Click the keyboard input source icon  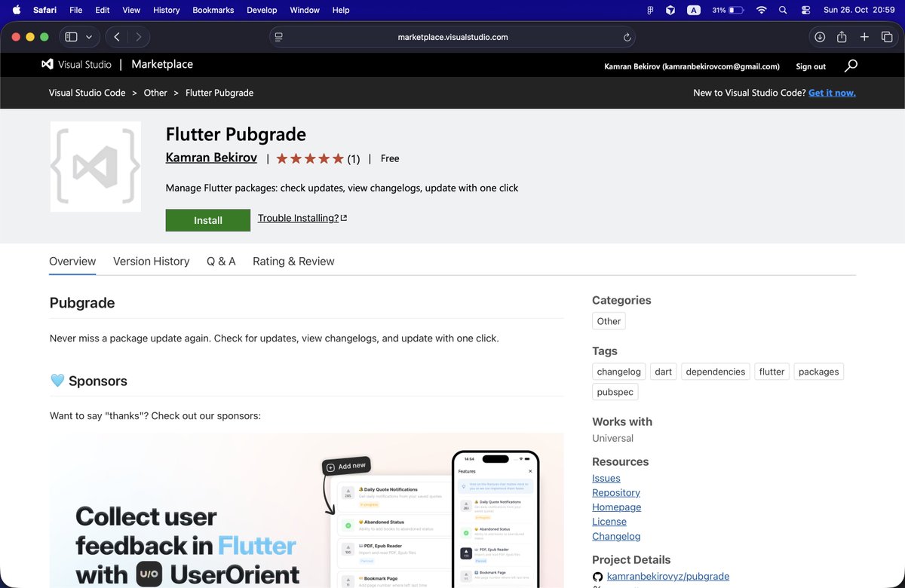click(693, 10)
